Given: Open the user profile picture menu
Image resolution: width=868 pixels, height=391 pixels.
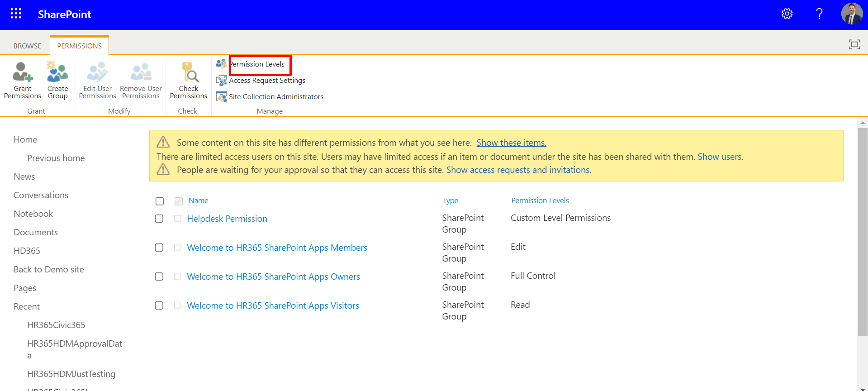Looking at the screenshot, I should tap(852, 14).
